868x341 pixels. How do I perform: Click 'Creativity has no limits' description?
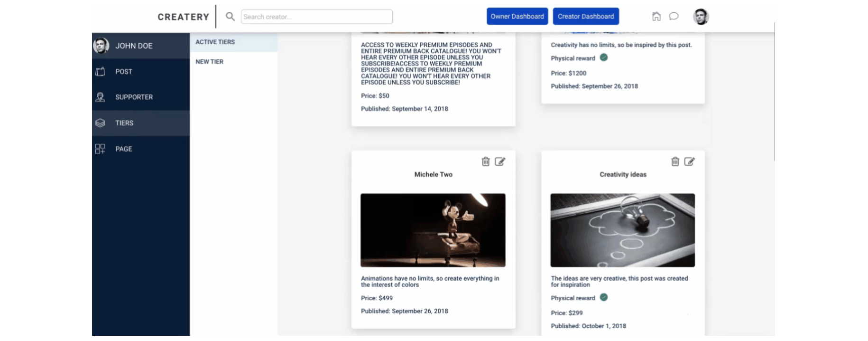(x=621, y=45)
